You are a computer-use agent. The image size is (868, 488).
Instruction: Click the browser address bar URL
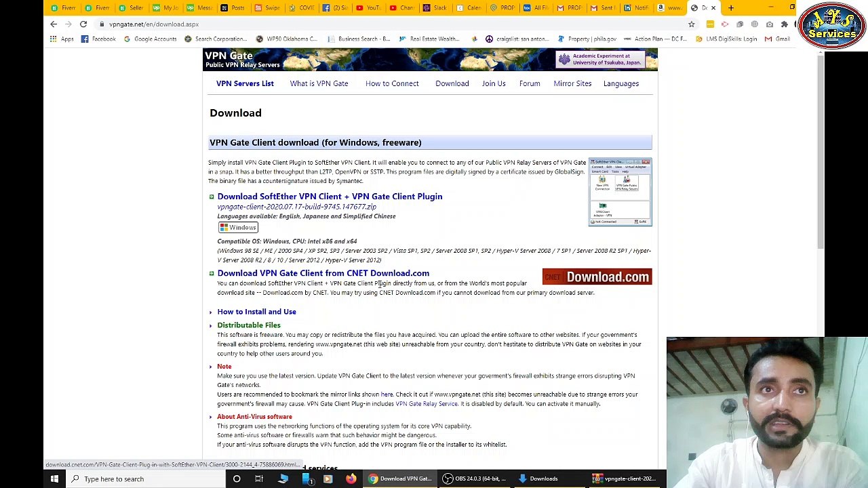click(154, 24)
